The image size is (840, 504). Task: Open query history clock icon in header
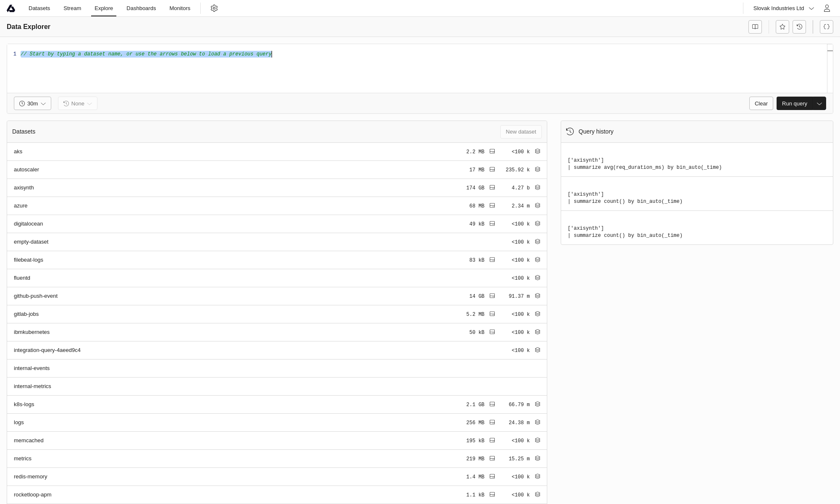pyautogui.click(x=799, y=27)
